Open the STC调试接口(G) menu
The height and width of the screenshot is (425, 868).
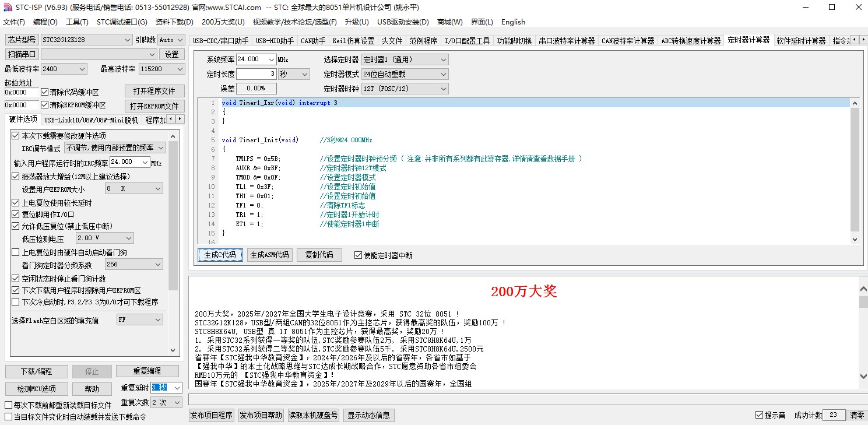click(122, 22)
